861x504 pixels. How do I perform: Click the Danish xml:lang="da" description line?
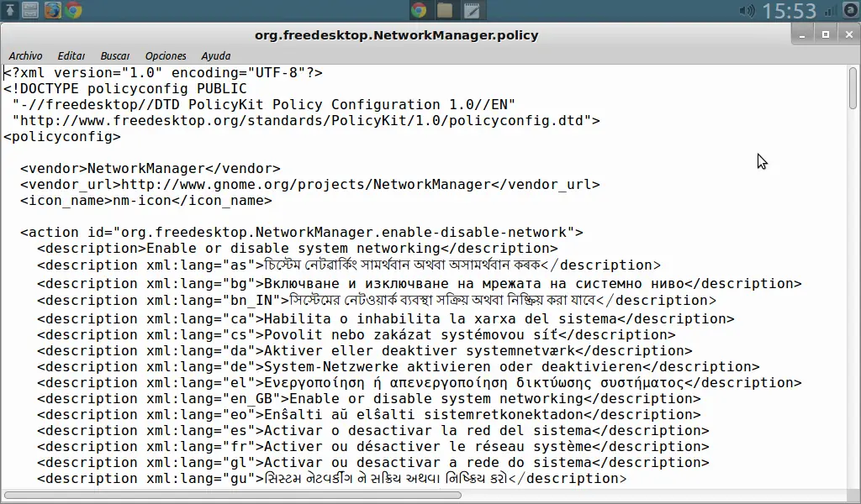pos(365,350)
